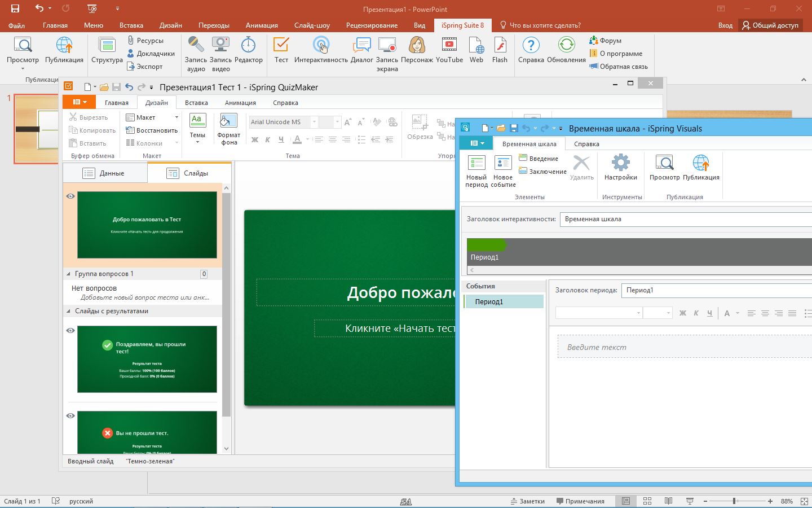Click the YouTube icon in iSpring ribbon

pyautogui.click(x=449, y=50)
